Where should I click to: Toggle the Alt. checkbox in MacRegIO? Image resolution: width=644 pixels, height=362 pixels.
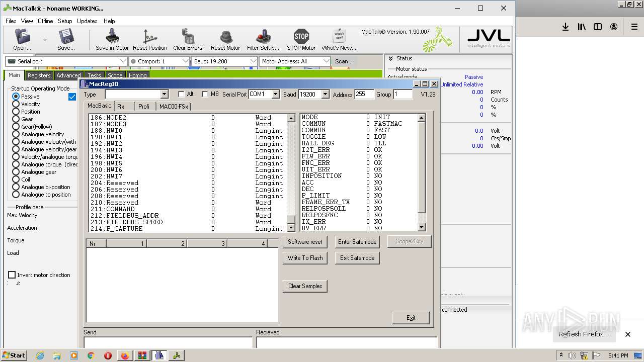point(181,94)
